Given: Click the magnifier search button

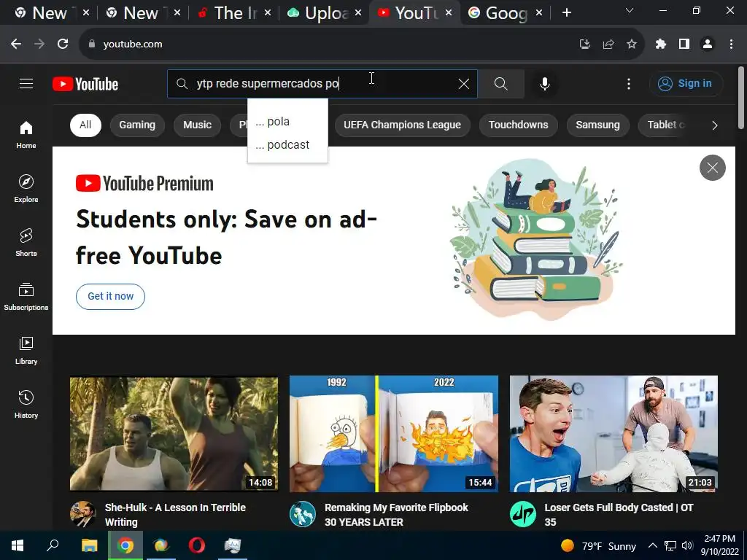Looking at the screenshot, I should point(500,84).
